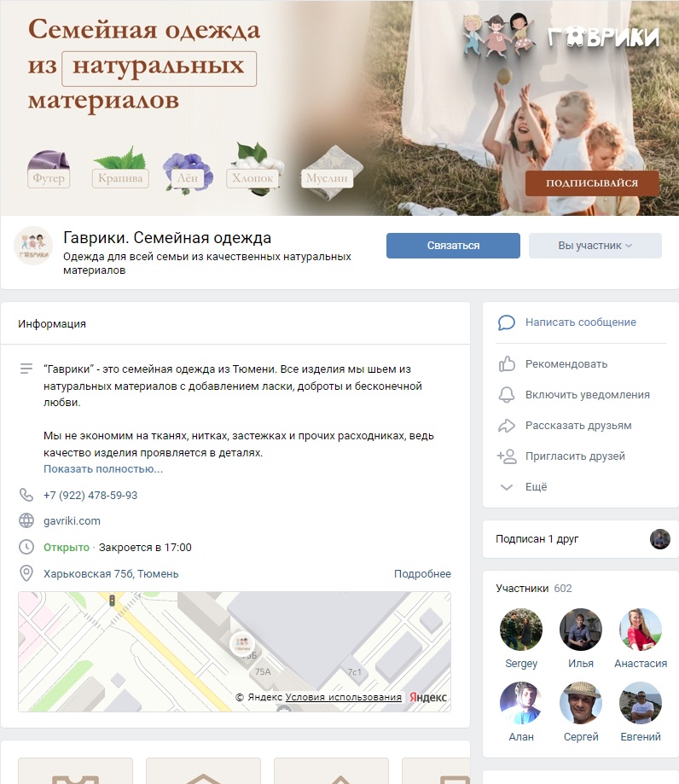Click the ПОДПИСЫВАЙСЯ button on the banner
The height and width of the screenshot is (784, 679).
592,183
